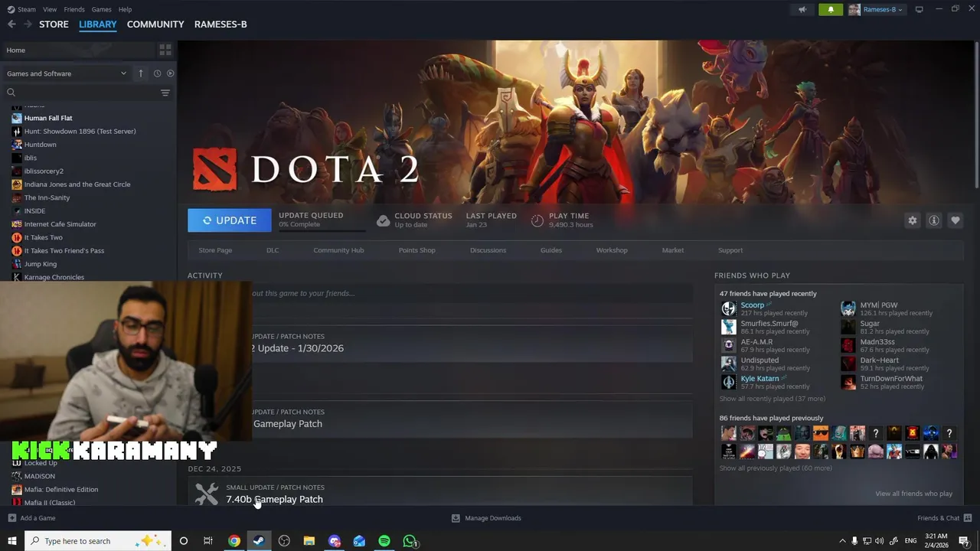Click the main page vertical scrollbar
The height and width of the screenshot is (551, 980).
[976, 113]
